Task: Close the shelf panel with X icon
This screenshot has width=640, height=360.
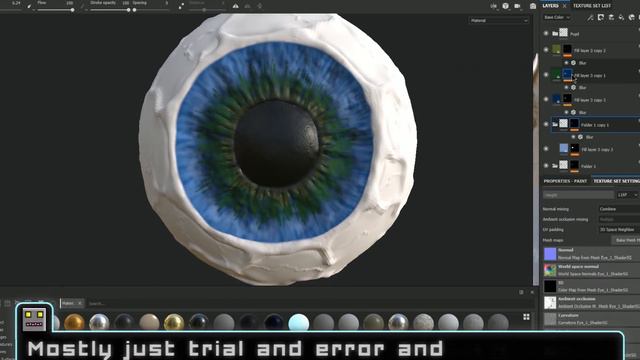Action: click(x=532, y=292)
